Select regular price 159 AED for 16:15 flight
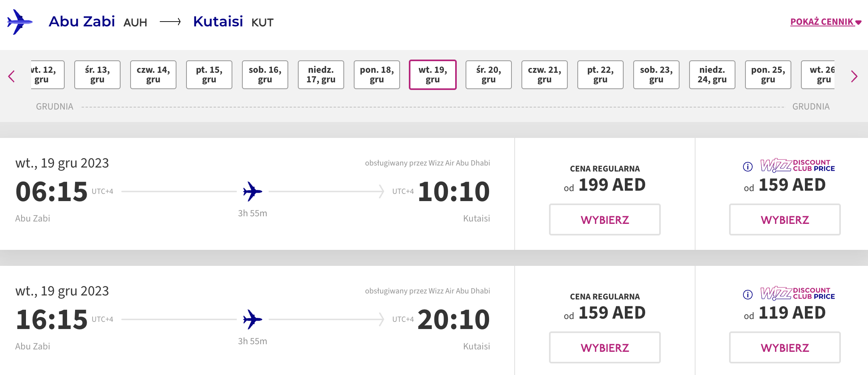Screen dimensions: 868x375 604,347
